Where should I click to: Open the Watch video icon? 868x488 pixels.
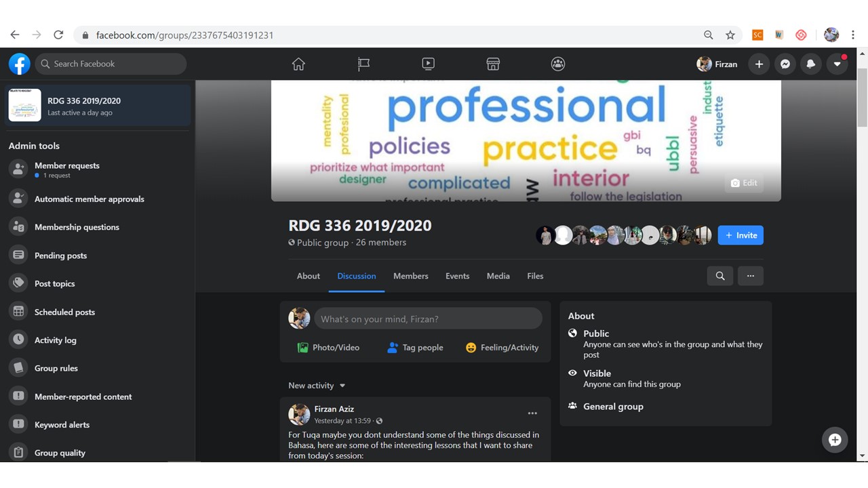coord(428,64)
